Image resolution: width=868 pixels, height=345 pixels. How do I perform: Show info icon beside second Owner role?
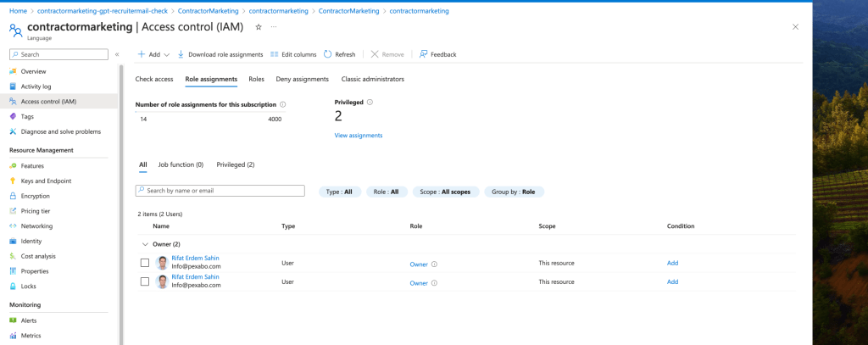434,283
